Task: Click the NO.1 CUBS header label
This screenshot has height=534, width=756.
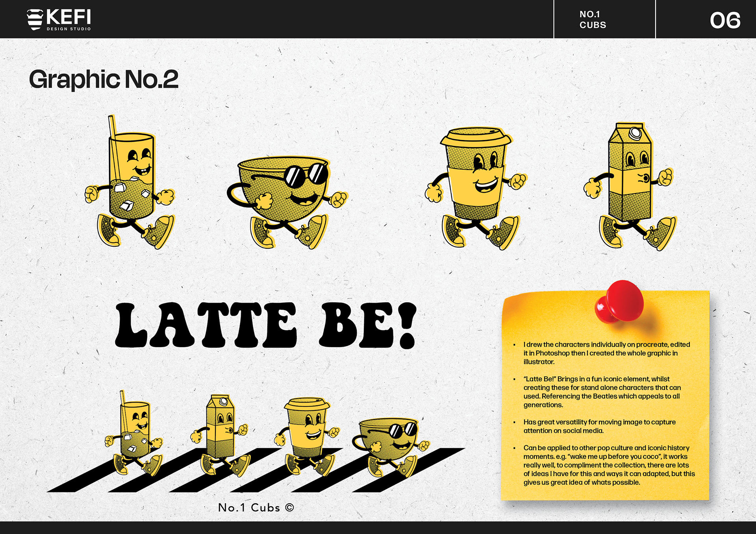Action: pos(593,20)
